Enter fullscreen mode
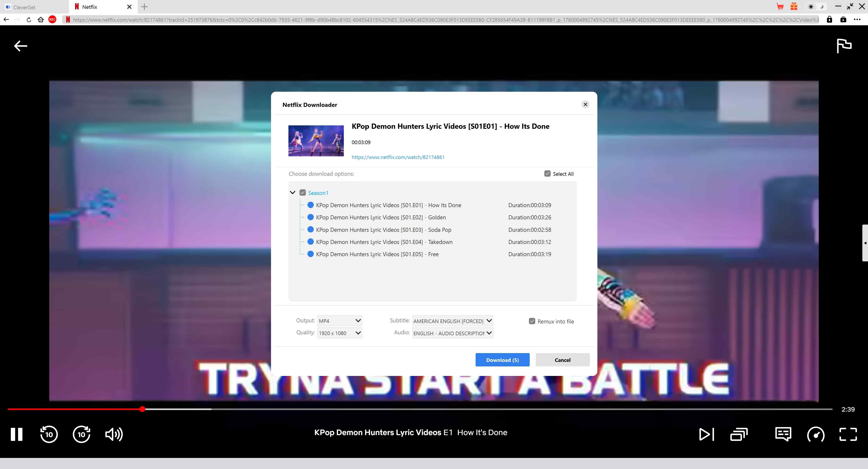Viewport: 868px width, 469px height. tap(848, 434)
